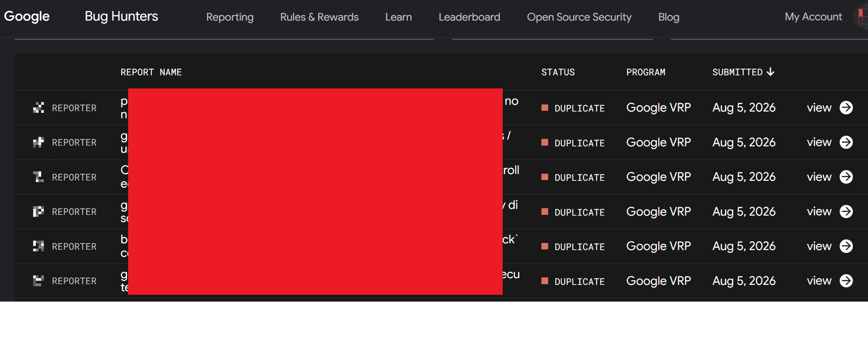Click REPORTER label in row ending with slash

[x=74, y=142]
